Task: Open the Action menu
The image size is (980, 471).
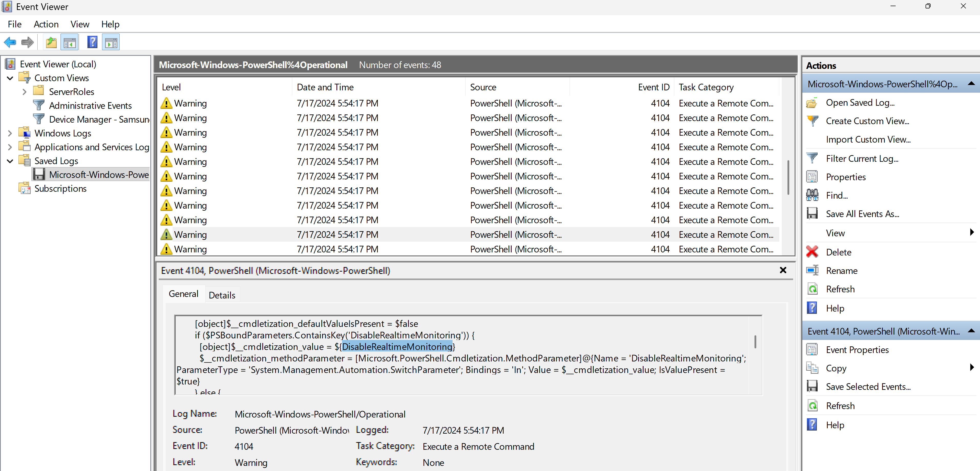Action: coord(46,24)
